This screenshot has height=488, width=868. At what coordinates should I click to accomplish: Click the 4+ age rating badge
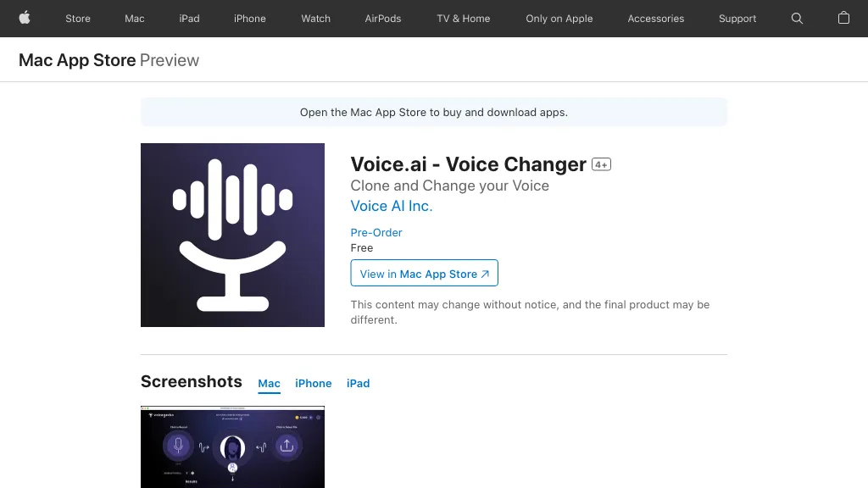[x=601, y=164]
